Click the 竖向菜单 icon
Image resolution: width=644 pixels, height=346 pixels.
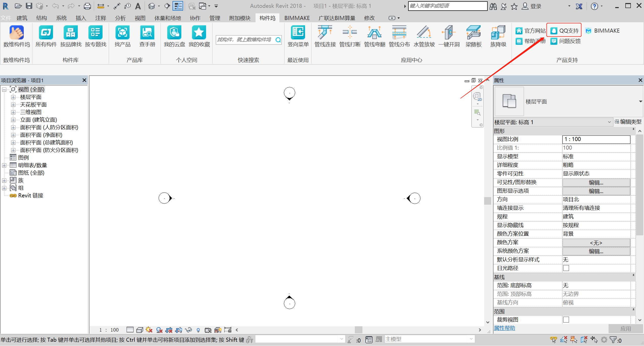pos(298,33)
